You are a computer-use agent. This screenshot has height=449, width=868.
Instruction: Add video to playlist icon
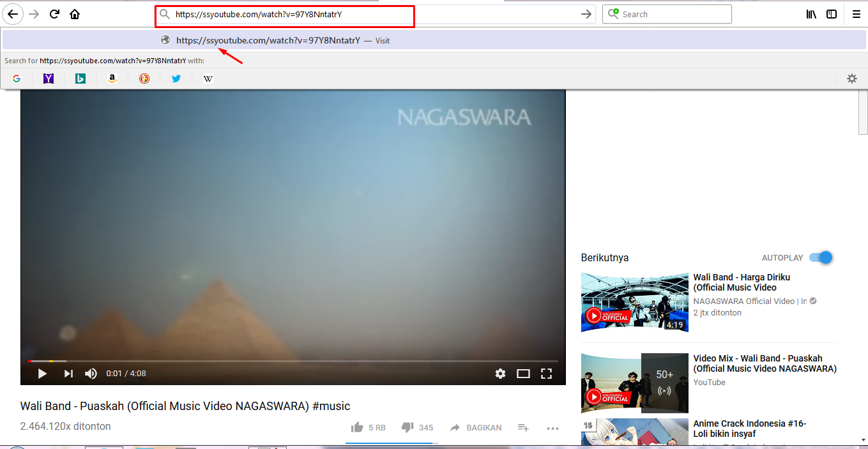[x=523, y=427]
